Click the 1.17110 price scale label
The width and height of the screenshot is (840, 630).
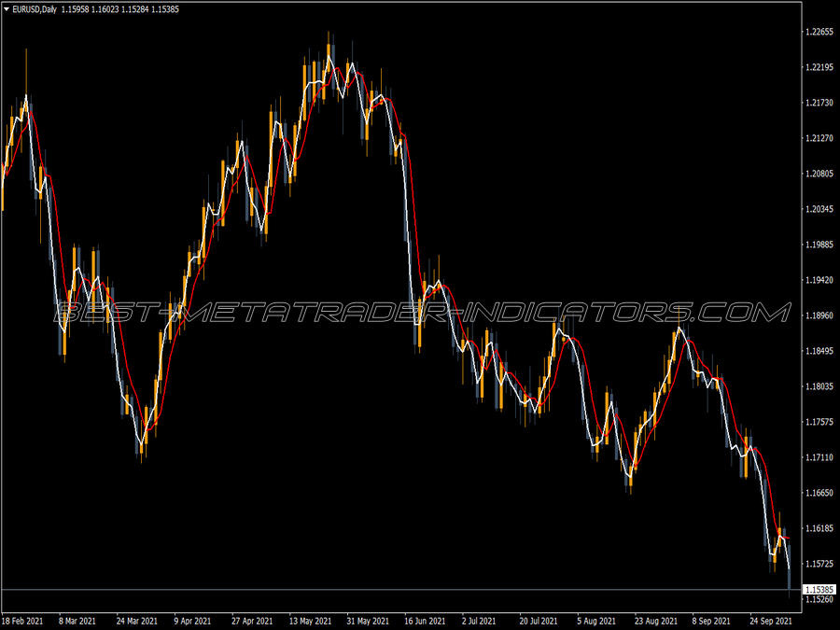pyautogui.click(x=819, y=457)
